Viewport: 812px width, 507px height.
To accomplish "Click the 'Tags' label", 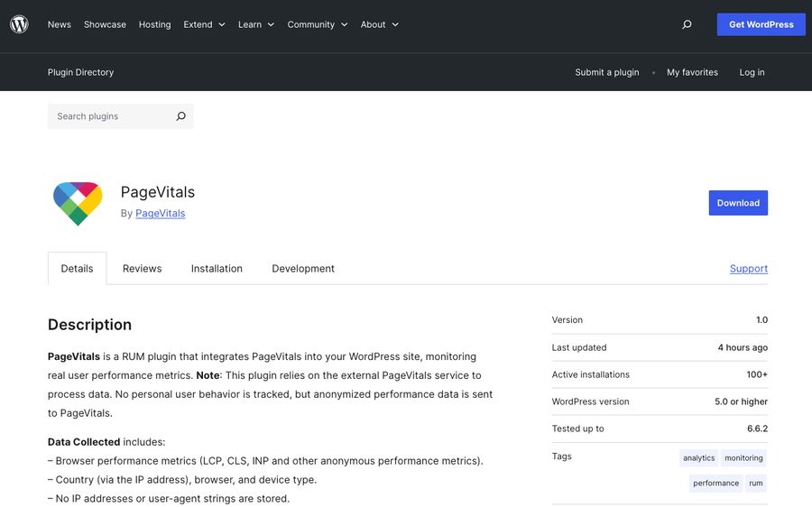I will pos(562,456).
